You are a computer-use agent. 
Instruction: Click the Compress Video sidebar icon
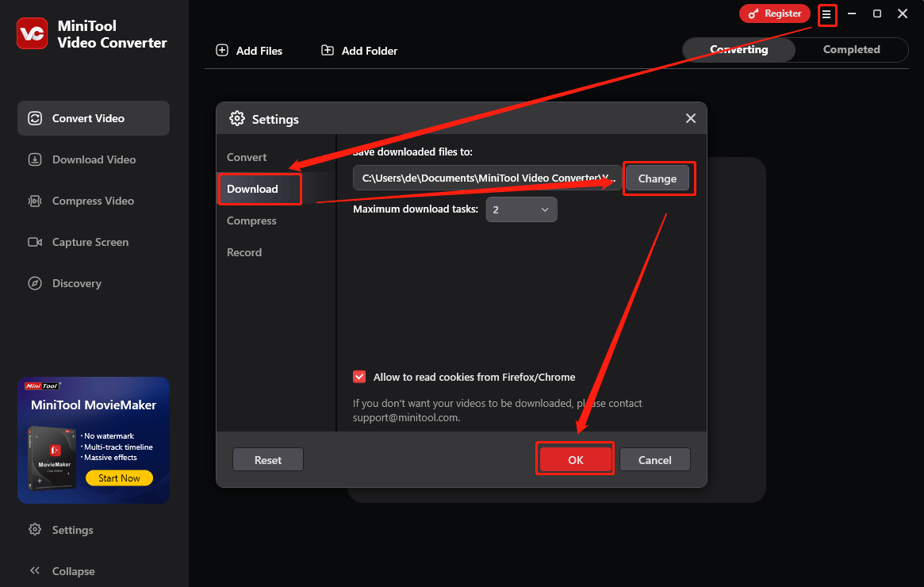(35, 201)
